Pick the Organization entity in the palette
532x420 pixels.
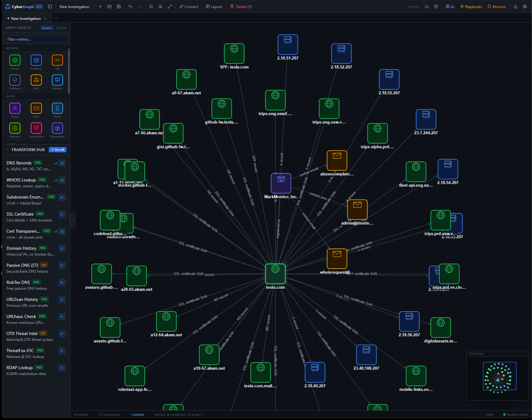click(57, 130)
